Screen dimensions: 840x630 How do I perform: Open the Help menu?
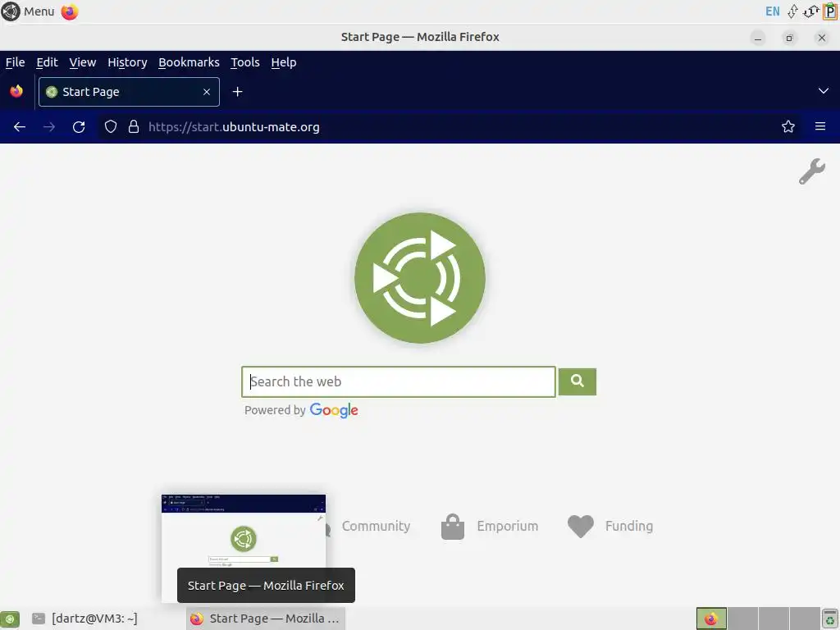coord(283,62)
